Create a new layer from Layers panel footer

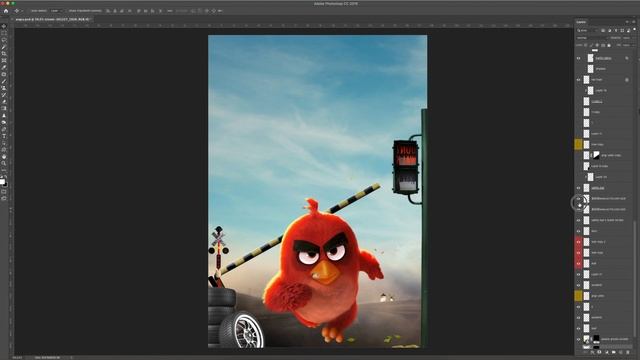[x=621, y=352]
